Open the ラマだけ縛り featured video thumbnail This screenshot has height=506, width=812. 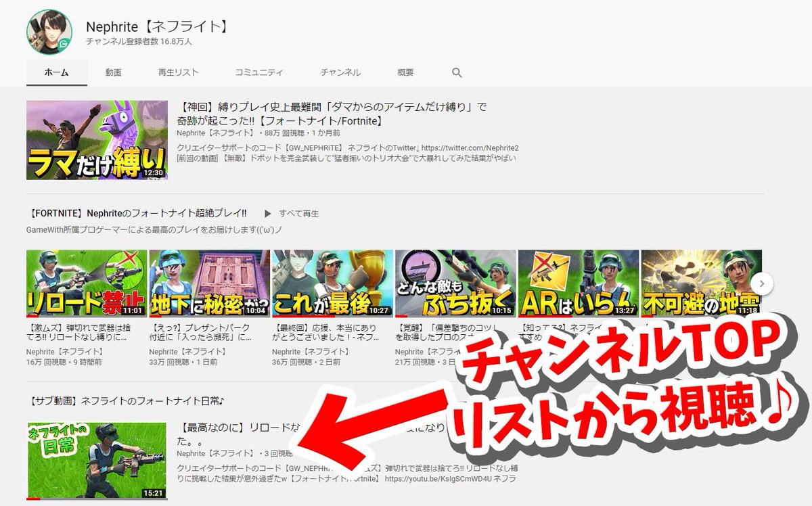tap(97, 140)
